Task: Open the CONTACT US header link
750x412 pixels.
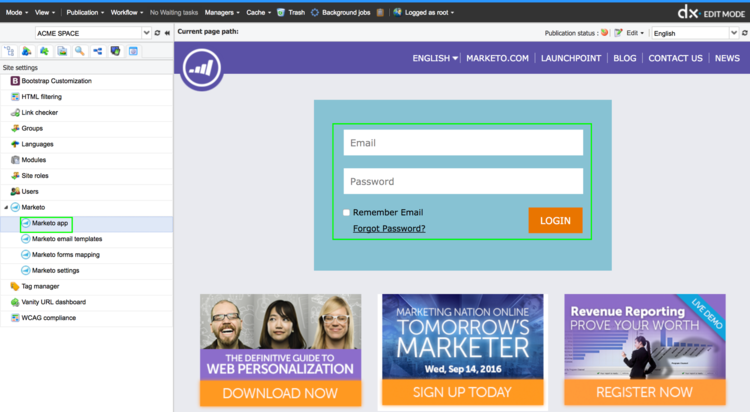Action: pyautogui.click(x=675, y=58)
